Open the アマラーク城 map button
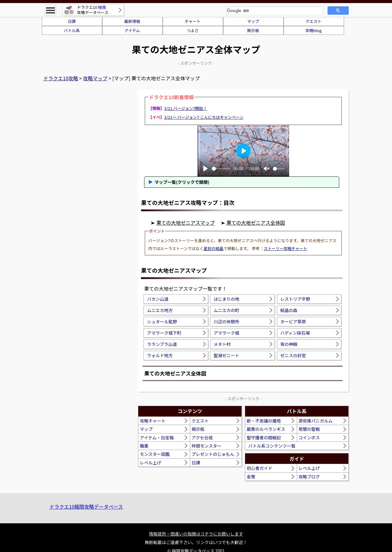Screen dimensions: 392x552 click(242, 333)
